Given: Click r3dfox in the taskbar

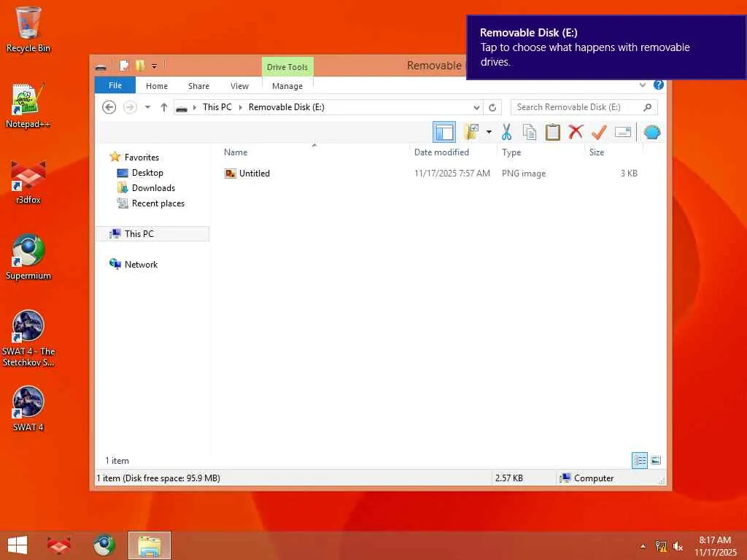Looking at the screenshot, I should pos(59,545).
